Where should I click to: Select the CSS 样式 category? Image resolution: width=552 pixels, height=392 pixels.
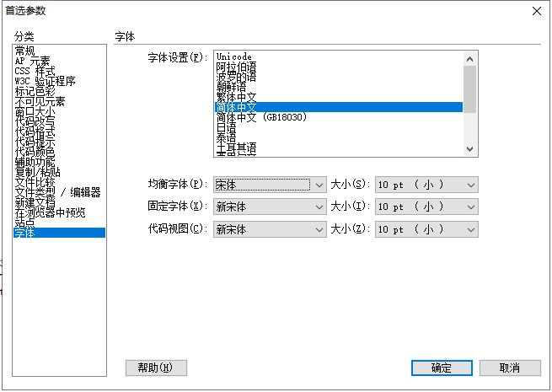pyautogui.click(x=35, y=72)
